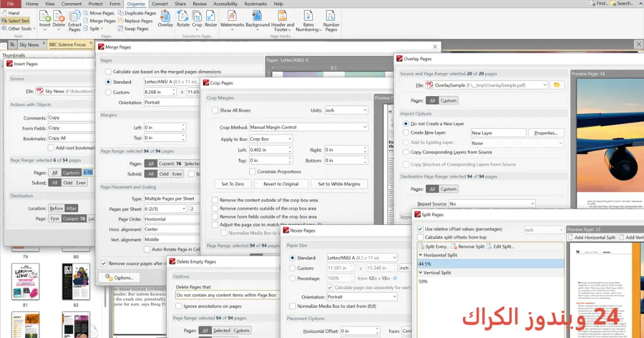Image resolution: width=644 pixels, height=338 pixels.
Task: Click Move Pages in the ribbon
Action: tap(99, 13)
